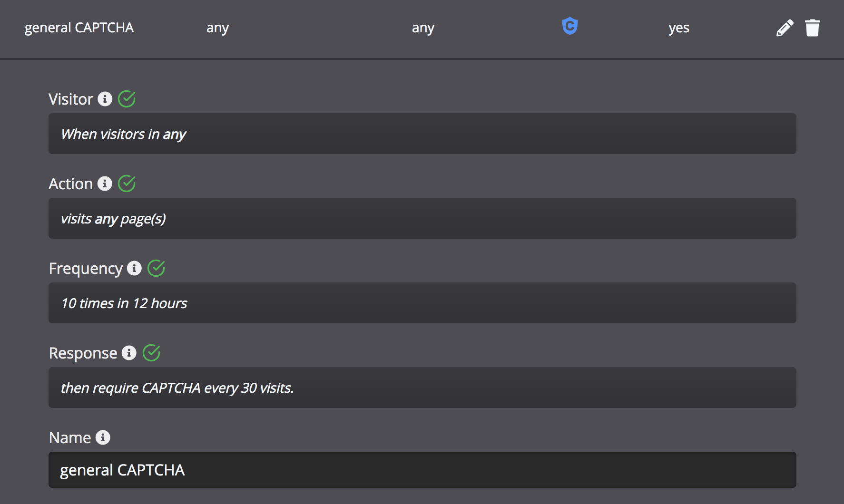Click the blue CAPTCHA shield icon
The height and width of the screenshot is (504, 844).
(x=569, y=26)
